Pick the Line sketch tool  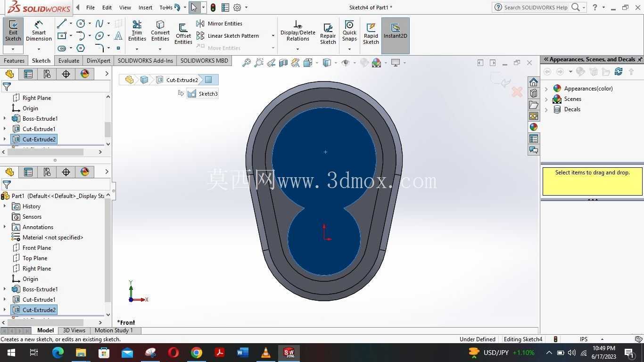[x=62, y=24]
